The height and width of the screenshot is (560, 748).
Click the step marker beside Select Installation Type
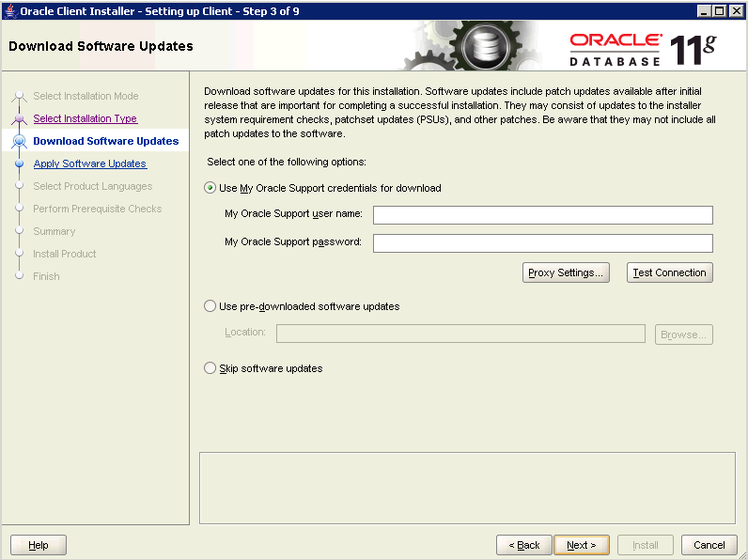[19, 119]
